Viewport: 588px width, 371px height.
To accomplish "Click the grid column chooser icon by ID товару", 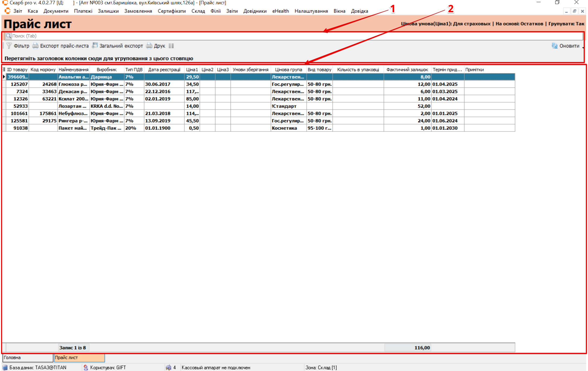I will [x=4, y=70].
